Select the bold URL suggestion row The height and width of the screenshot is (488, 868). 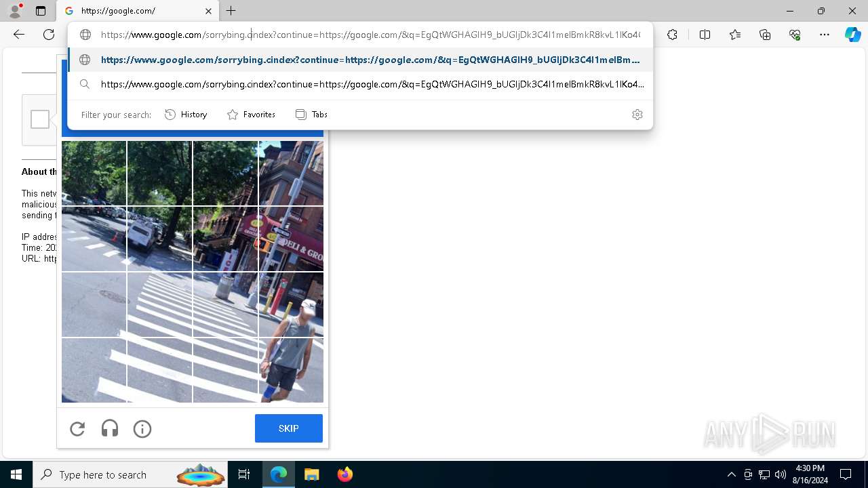click(x=360, y=60)
